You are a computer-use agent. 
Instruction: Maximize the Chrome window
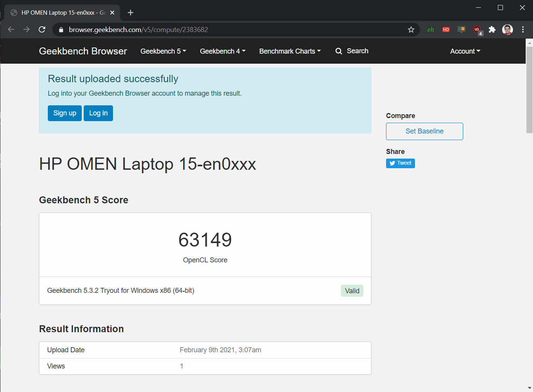pos(500,7)
